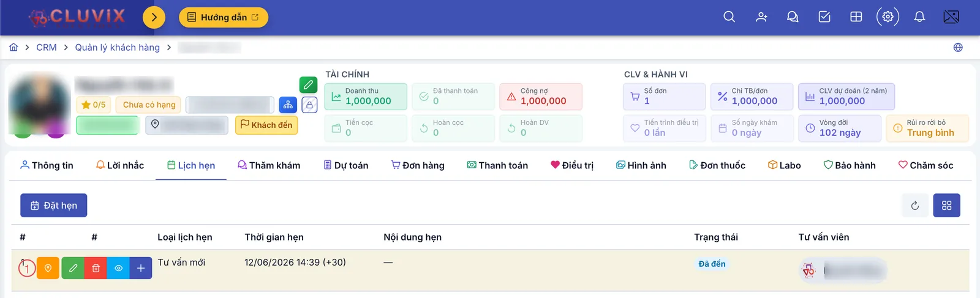Click the Chưa có hạng rank badge
The height and width of the screenshot is (298, 980).
tap(149, 105)
